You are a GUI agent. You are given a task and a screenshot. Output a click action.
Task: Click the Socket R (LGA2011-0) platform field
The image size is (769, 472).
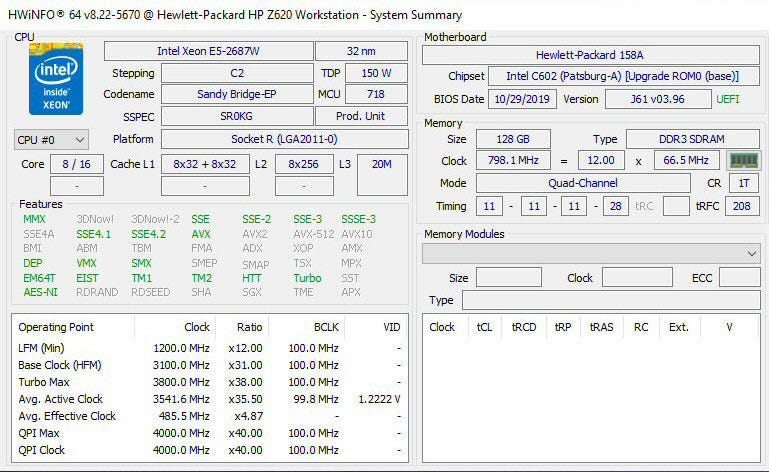click(x=284, y=139)
